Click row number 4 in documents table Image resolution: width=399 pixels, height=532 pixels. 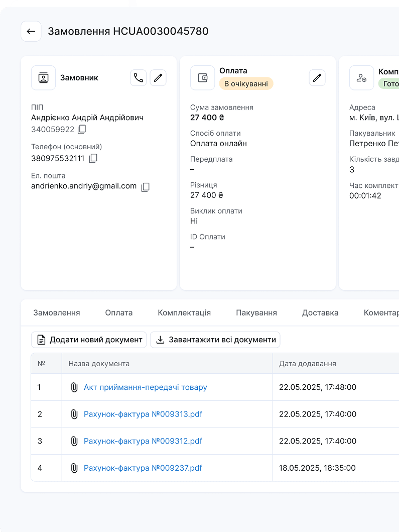40,468
